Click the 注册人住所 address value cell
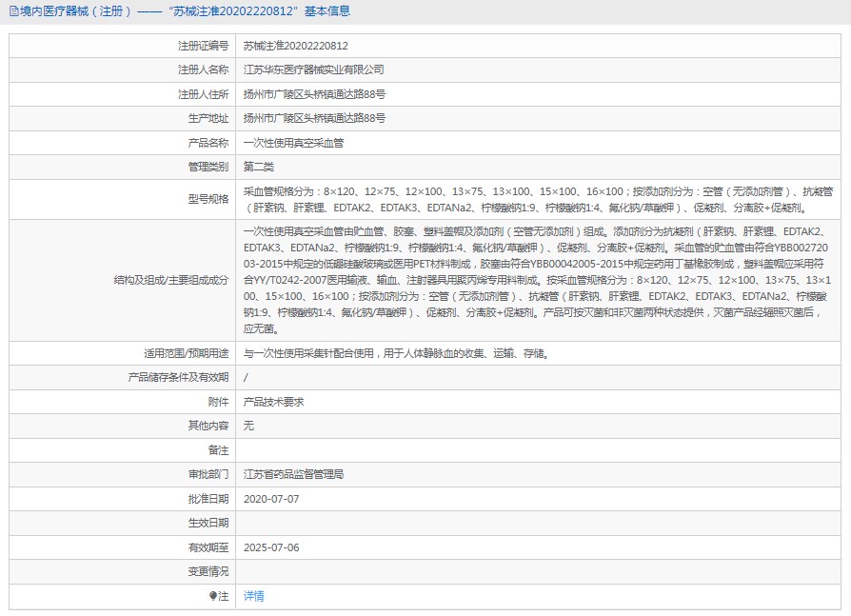 coord(538,94)
